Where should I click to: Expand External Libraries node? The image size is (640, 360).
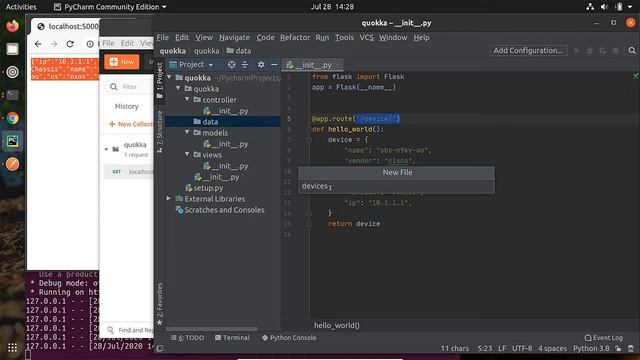pyautogui.click(x=169, y=198)
